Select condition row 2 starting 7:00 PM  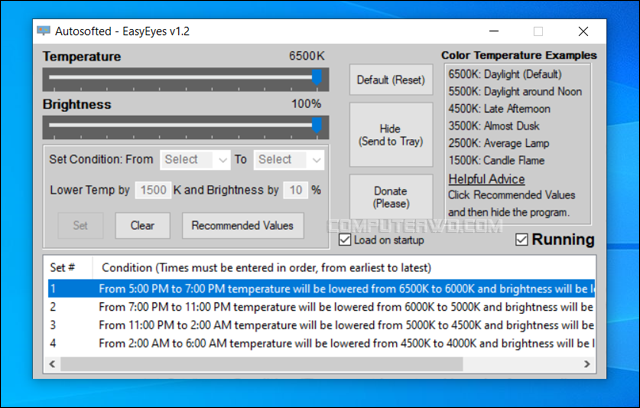321,307
